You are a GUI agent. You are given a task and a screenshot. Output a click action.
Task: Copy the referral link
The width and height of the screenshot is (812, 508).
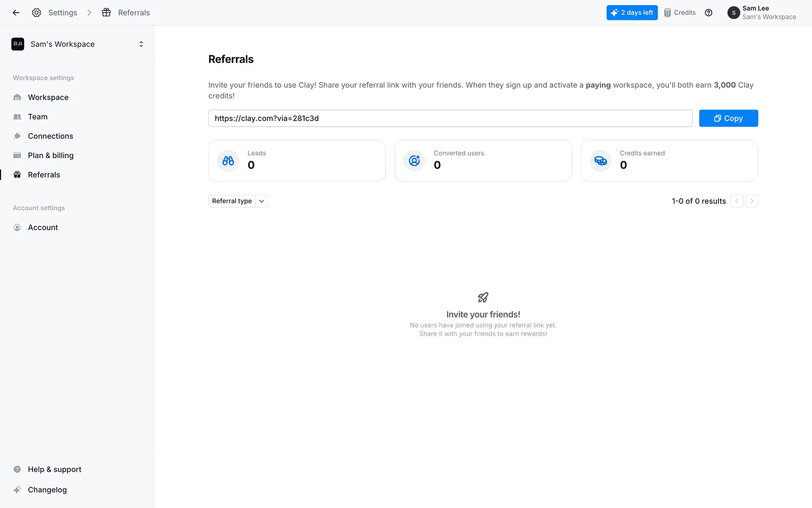(x=728, y=118)
